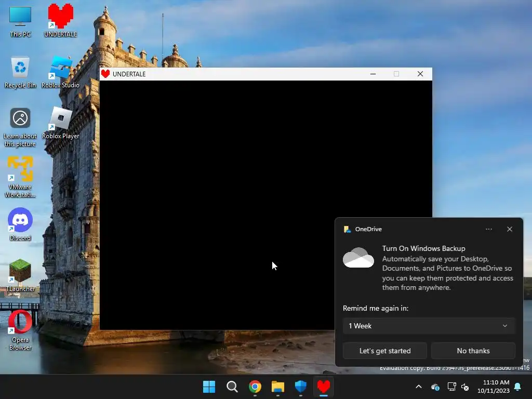
Task: Minimize the UNDERTALE window
Action: tap(373, 74)
